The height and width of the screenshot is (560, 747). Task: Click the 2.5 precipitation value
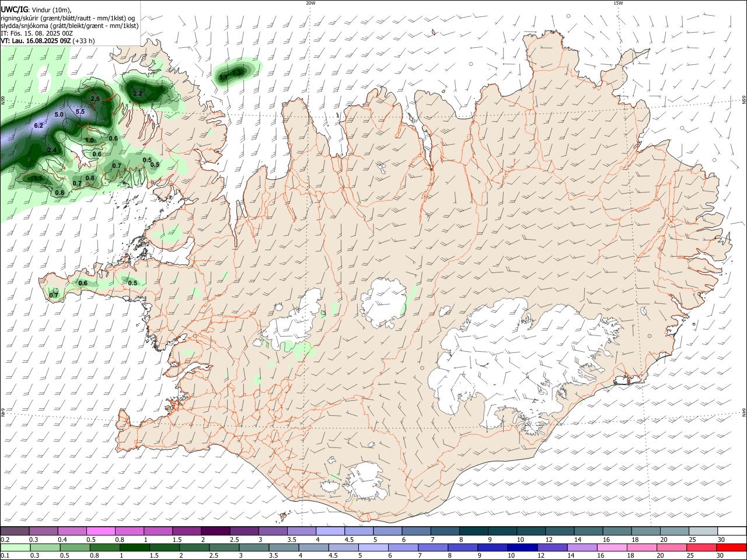point(95,99)
